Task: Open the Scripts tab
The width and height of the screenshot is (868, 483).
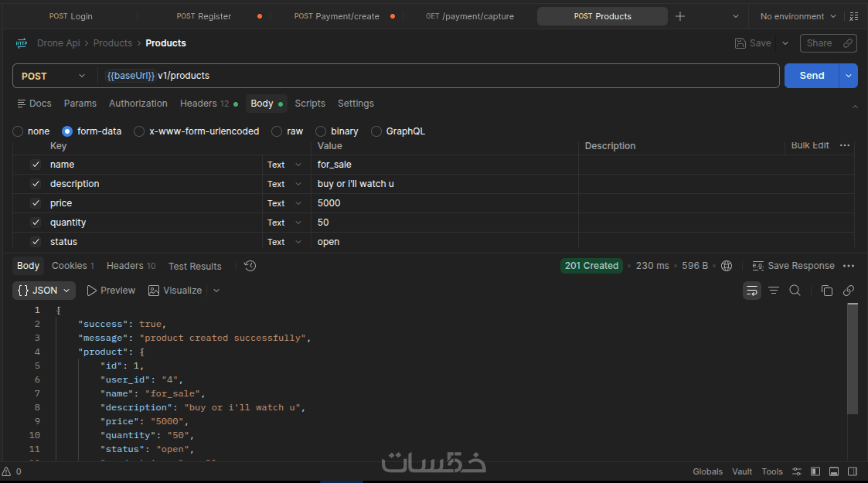Action: point(310,104)
